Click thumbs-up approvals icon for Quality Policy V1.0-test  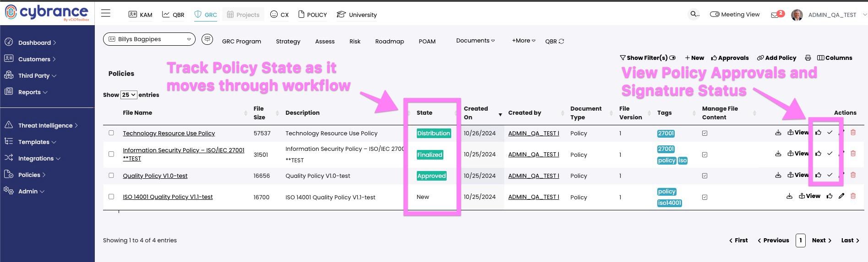pos(818,175)
